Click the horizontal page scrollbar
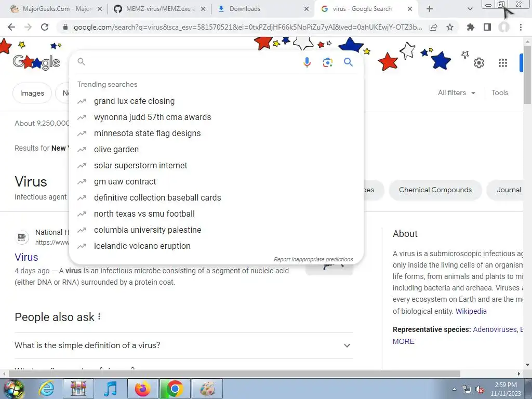This screenshot has width=532, height=399. click(234, 374)
